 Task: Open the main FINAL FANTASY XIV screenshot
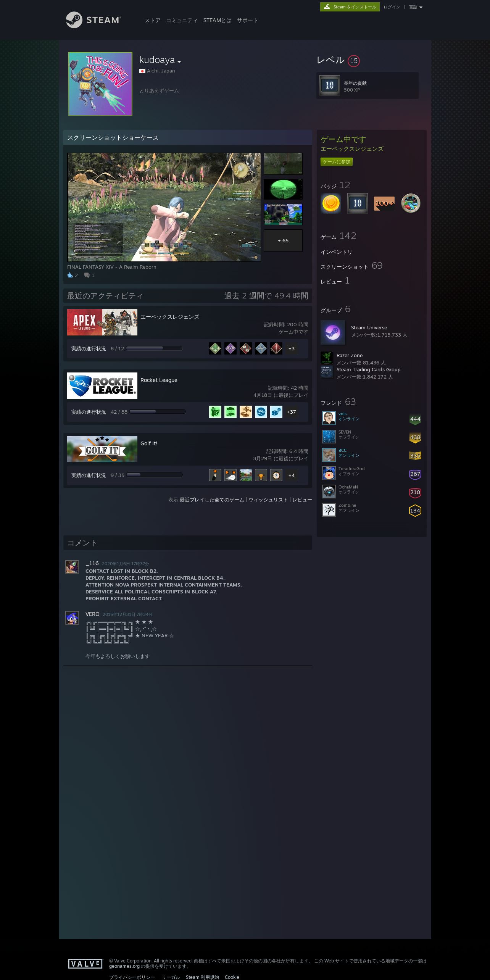click(x=164, y=207)
